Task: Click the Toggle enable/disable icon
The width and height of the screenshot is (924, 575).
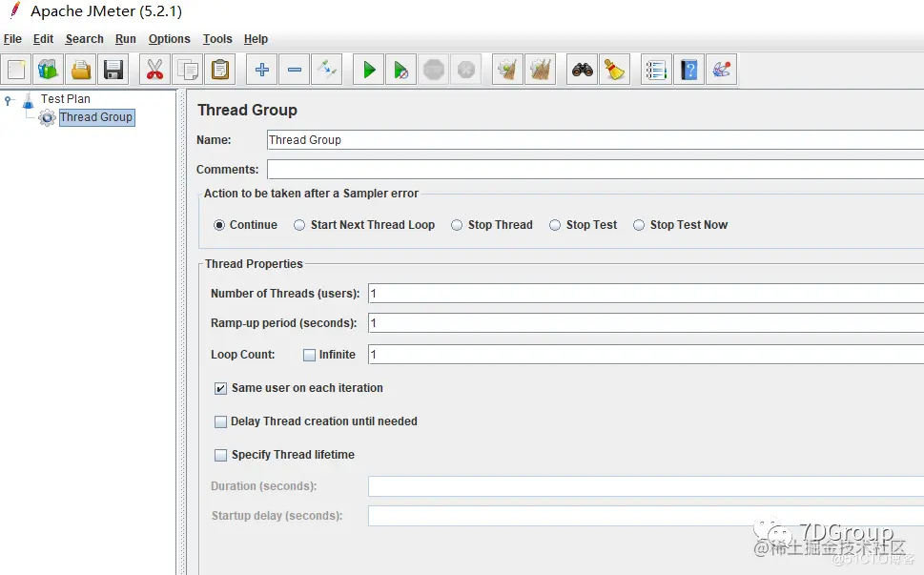Action: (326, 70)
